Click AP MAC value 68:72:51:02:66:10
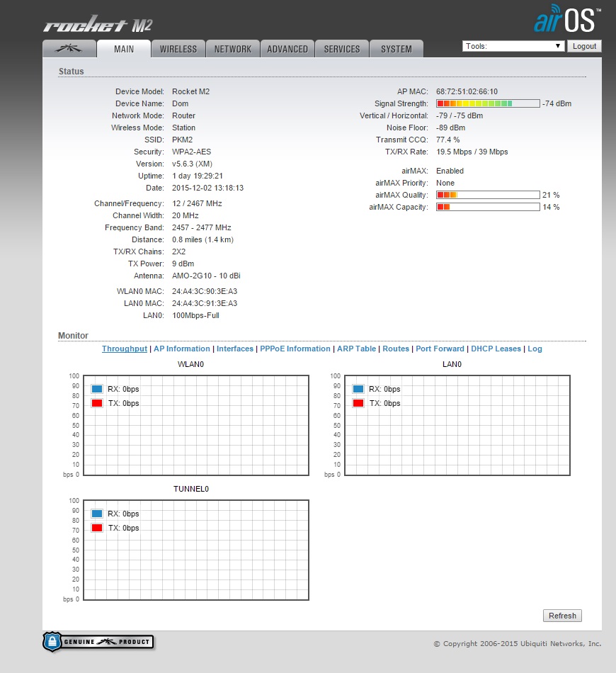Image resolution: width=616 pixels, height=673 pixels. (467, 91)
